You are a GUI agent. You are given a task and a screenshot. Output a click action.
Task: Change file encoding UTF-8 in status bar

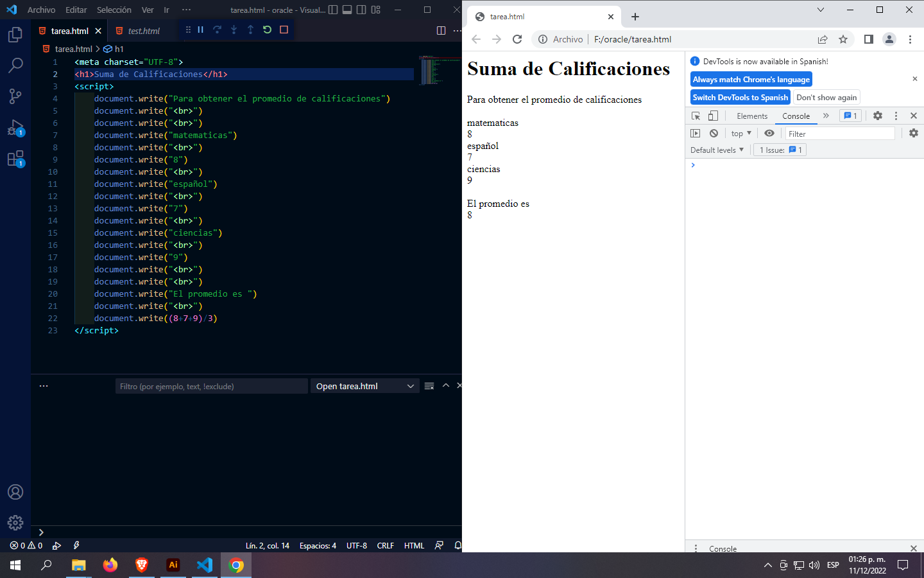(x=357, y=545)
